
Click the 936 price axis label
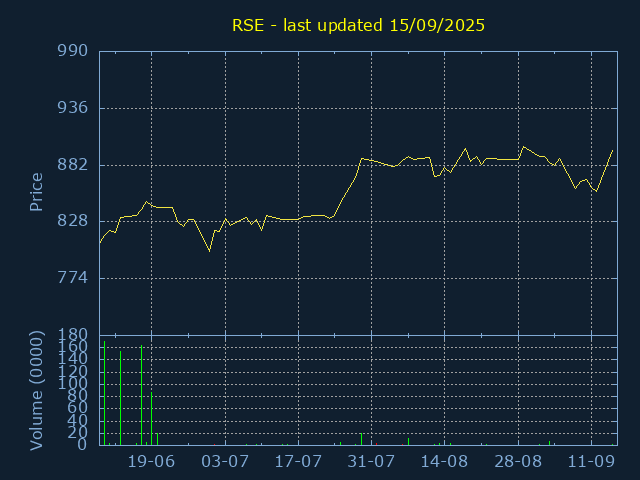click(x=73, y=108)
